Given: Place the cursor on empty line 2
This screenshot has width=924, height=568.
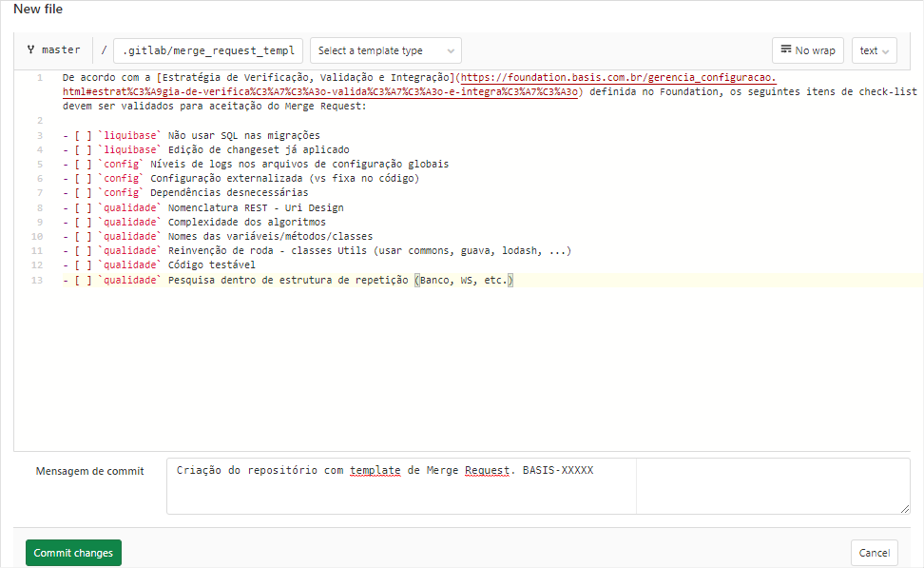Looking at the screenshot, I should tap(285, 121).
